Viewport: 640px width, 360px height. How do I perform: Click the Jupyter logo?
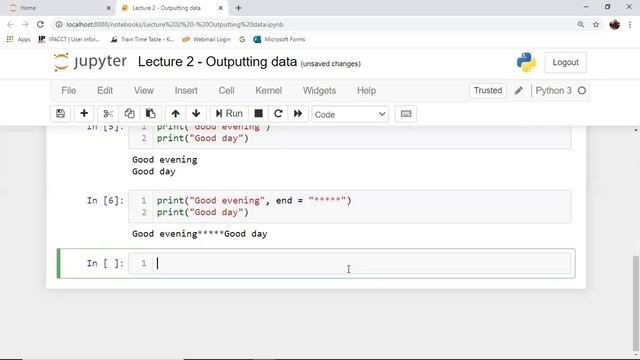click(91, 62)
